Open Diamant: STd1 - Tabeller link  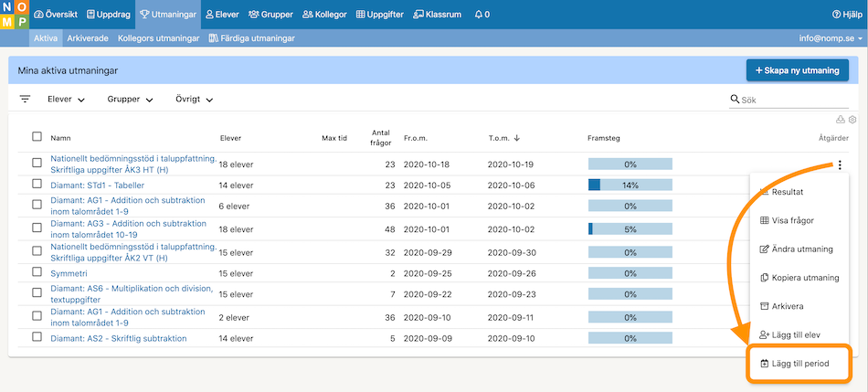coord(98,185)
